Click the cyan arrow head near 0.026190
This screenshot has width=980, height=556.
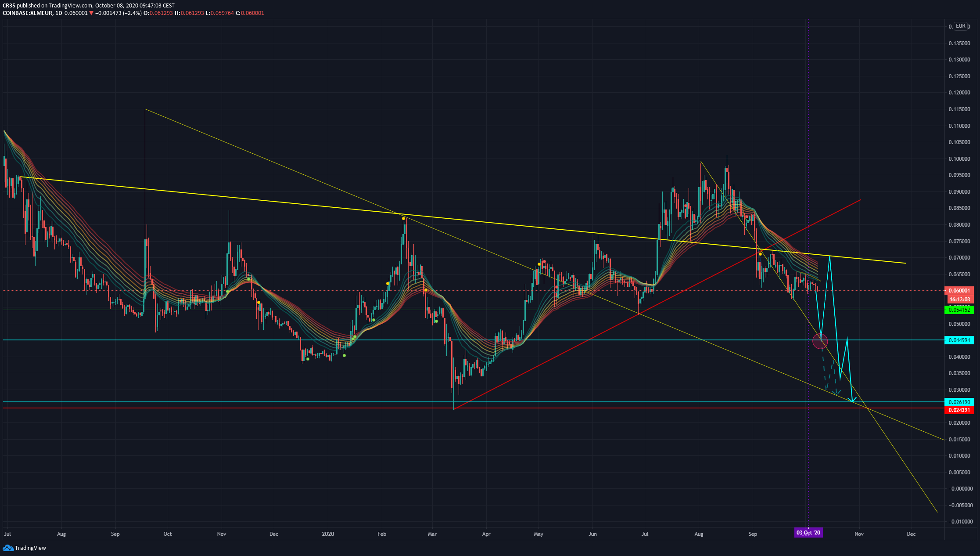tap(852, 400)
